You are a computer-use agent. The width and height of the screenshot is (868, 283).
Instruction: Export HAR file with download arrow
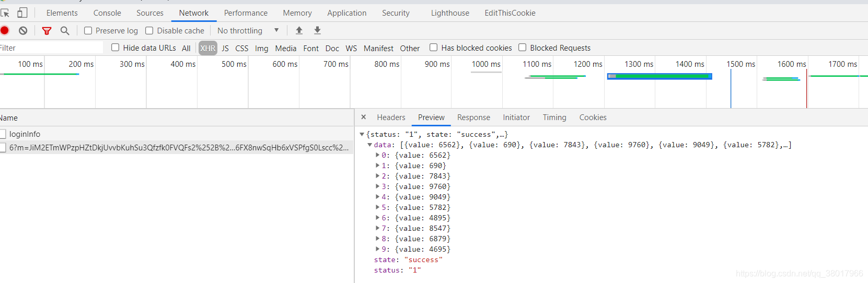tap(317, 30)
